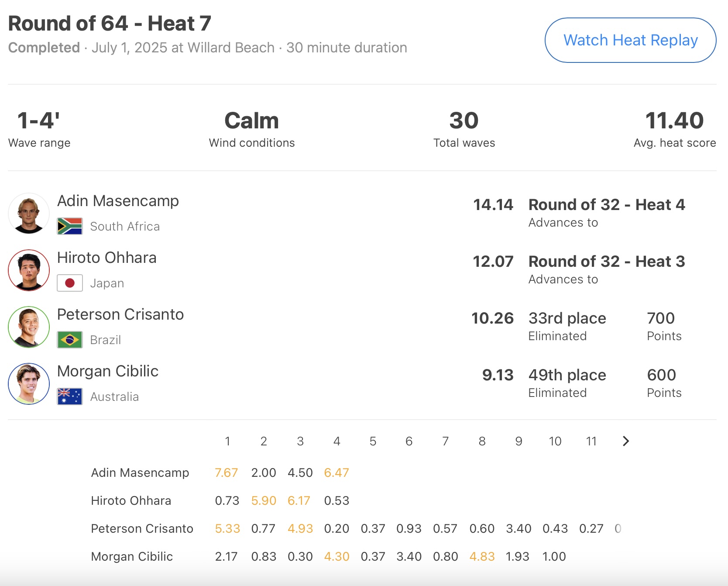Click the Australia flag icon
The image size is (728, 586).
[x=70, y=396]
